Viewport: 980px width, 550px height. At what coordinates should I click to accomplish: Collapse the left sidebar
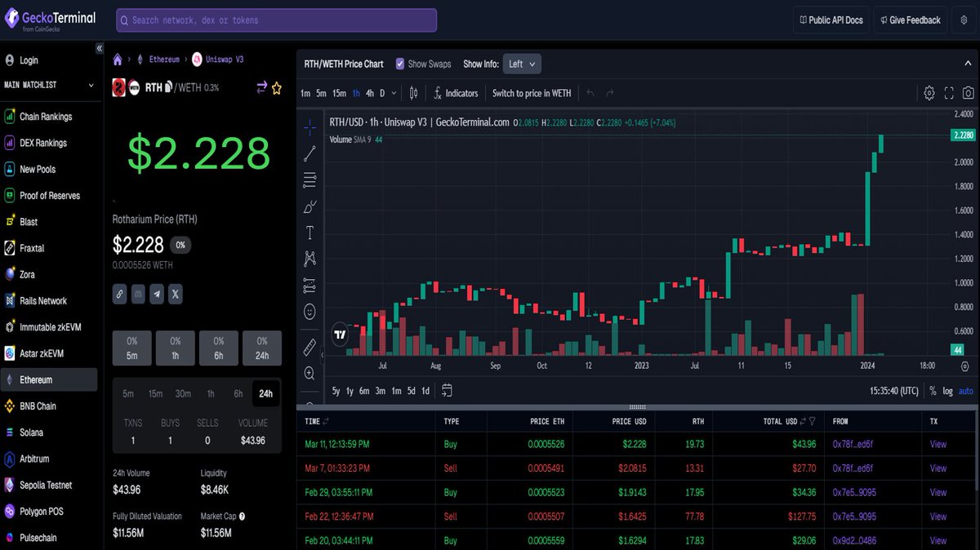point(99,48)
